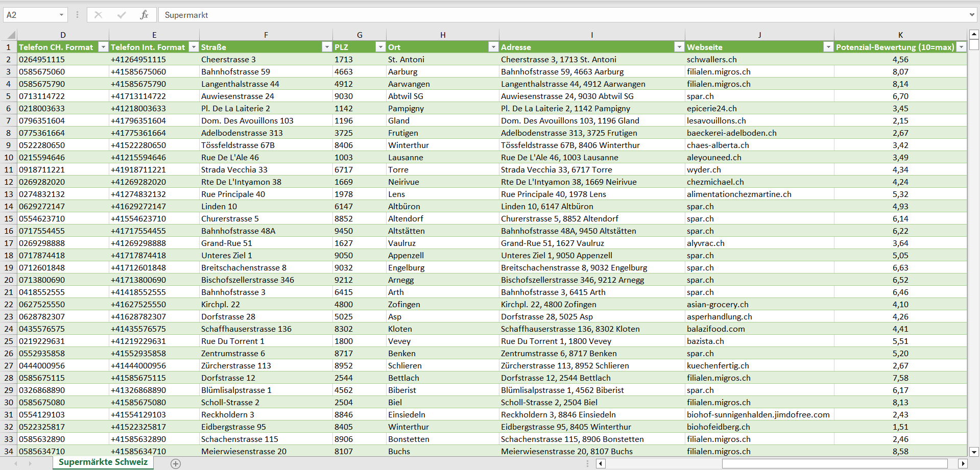980x470 pixels.
Task: Click cell with biohof-sunnigenhalden.jimdofree.com
Action: pyautogui.click(x=759, y=414)
